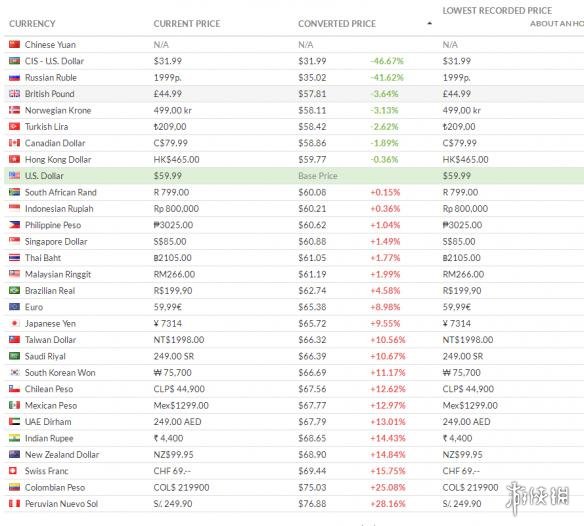
Task: Click the Japanese Yen flag icon
Action: point(14,323)
